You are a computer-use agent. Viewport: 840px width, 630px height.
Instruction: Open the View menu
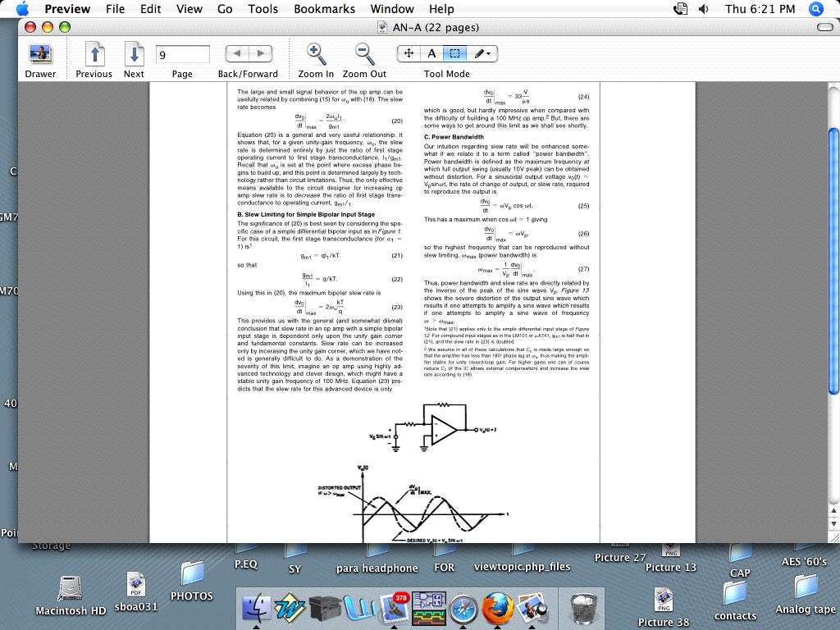[189, 8]
